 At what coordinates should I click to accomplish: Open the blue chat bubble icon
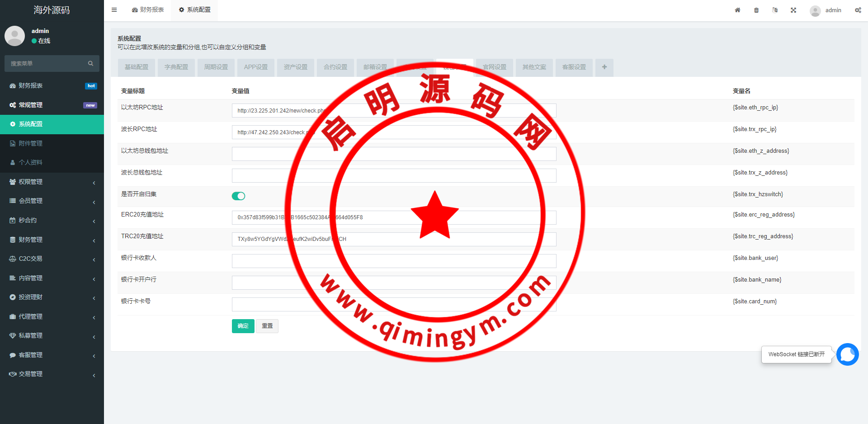(847, 354)
